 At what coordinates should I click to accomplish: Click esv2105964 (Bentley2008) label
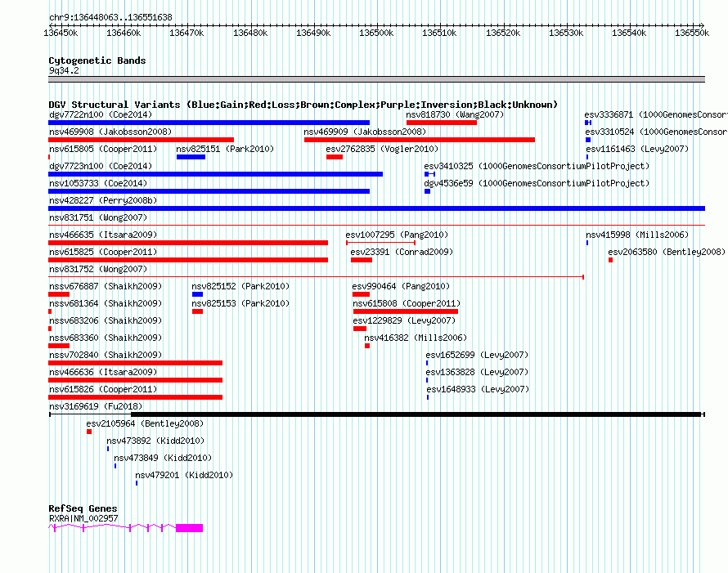pos(145,423)
